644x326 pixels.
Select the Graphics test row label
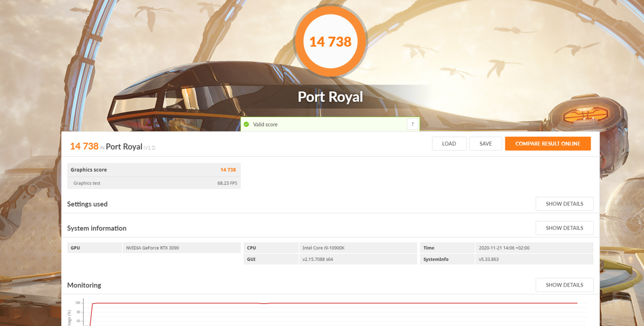tap(87, 183)
